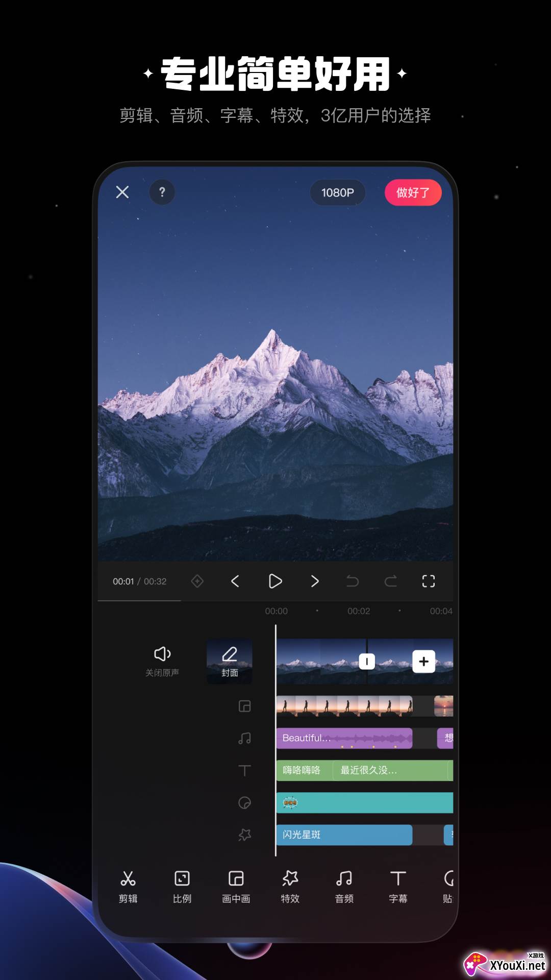
Task: Select the 嗨咯嗨咯 subtitle clip
Action: [305, 770]
